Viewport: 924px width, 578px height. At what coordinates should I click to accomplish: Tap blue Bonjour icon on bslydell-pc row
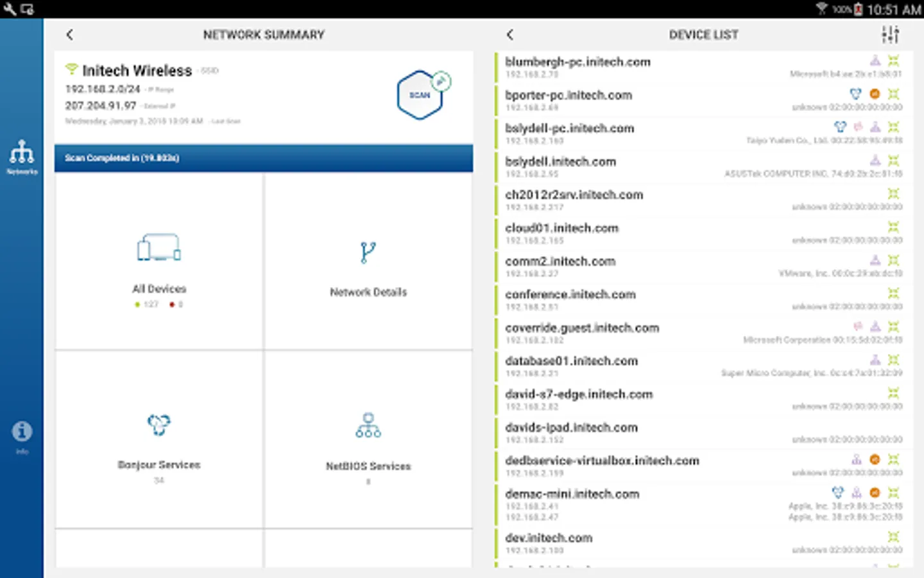[840, 127]
